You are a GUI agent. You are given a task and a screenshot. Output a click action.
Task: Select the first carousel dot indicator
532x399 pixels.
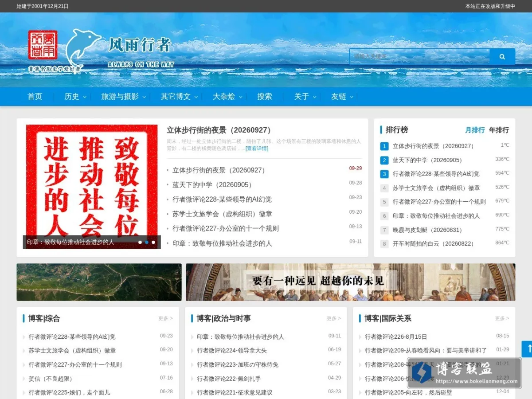pos(140,242)
